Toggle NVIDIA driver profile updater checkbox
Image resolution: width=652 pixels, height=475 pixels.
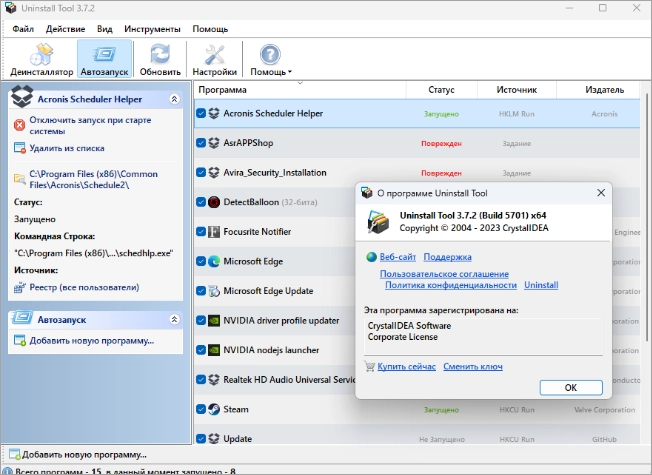201,320
